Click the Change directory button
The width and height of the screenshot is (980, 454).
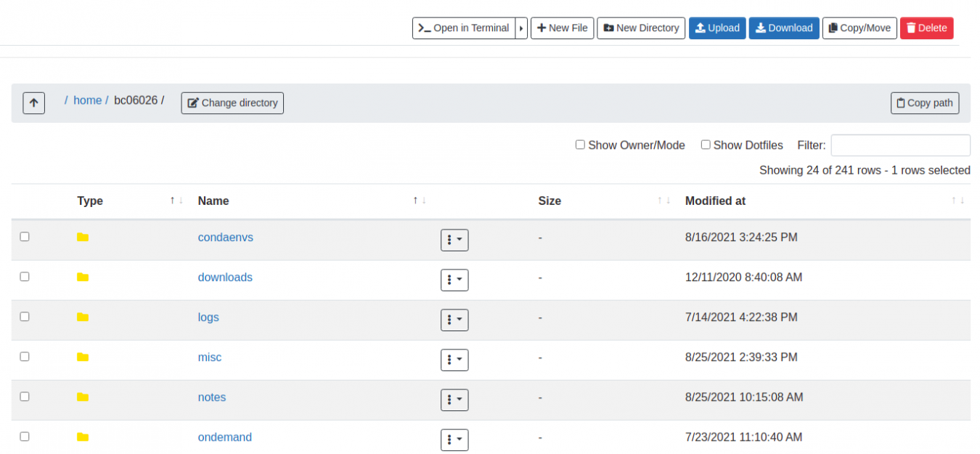[232, 103]
